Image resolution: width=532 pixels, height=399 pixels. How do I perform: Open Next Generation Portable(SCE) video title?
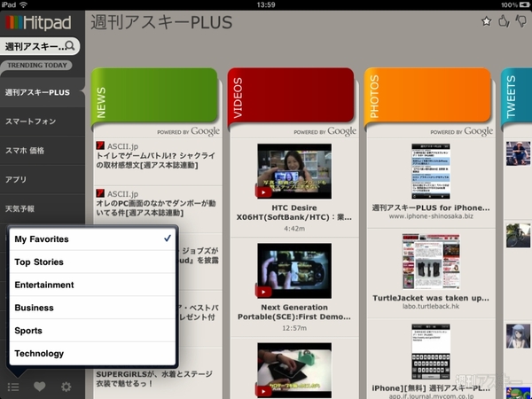294,312
